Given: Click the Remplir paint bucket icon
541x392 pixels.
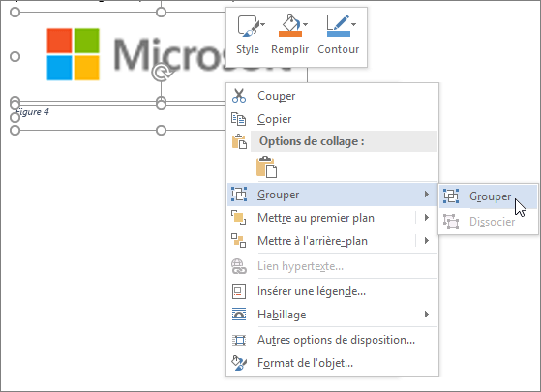Looking at the screenshot, I should point(290,25).
